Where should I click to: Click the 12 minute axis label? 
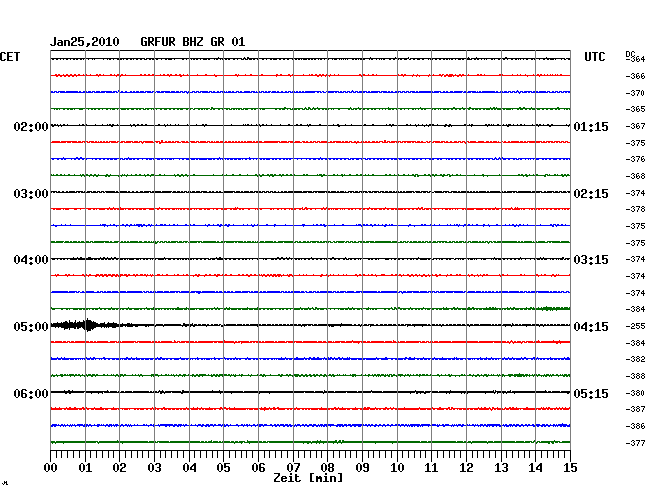[x=466, y=467]
